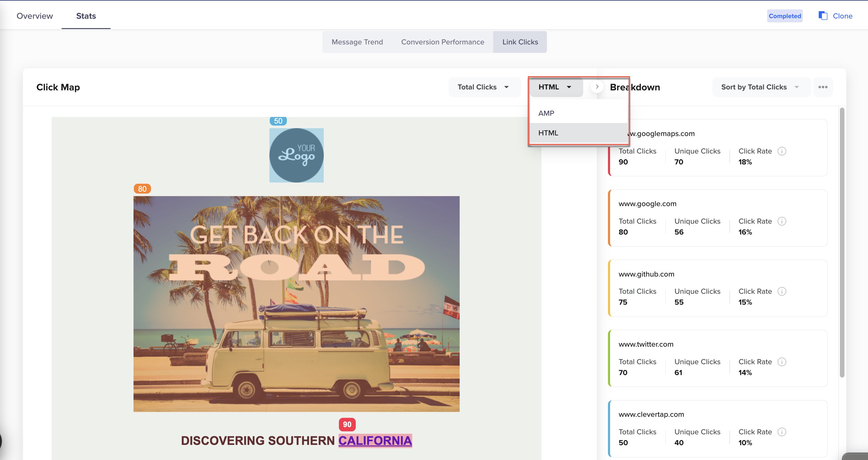Open the Message Trend tab
The height and width of the screenshot is (460, 868).
(x=357, y=42)
